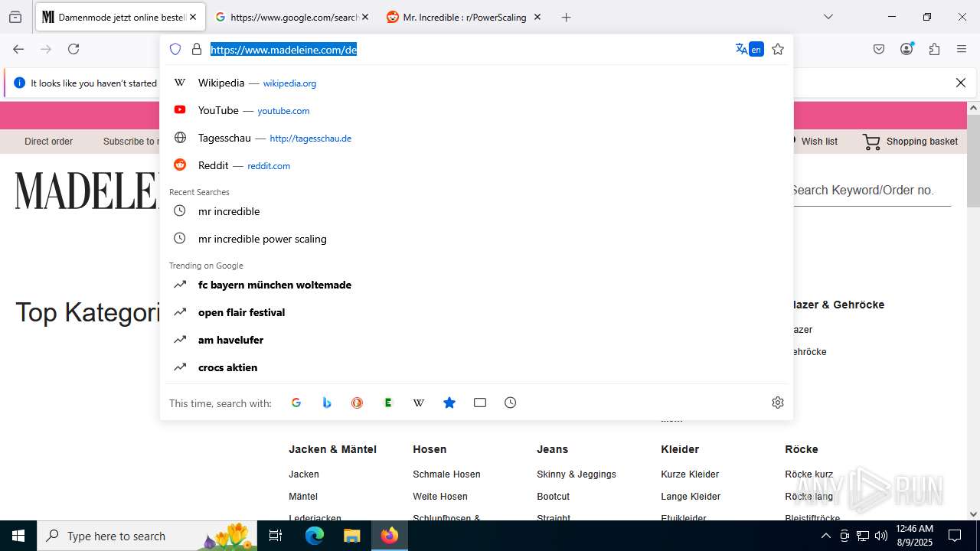980x551 pixels.
Task: Open the Pocket save icon
Action: coord(879,49)
